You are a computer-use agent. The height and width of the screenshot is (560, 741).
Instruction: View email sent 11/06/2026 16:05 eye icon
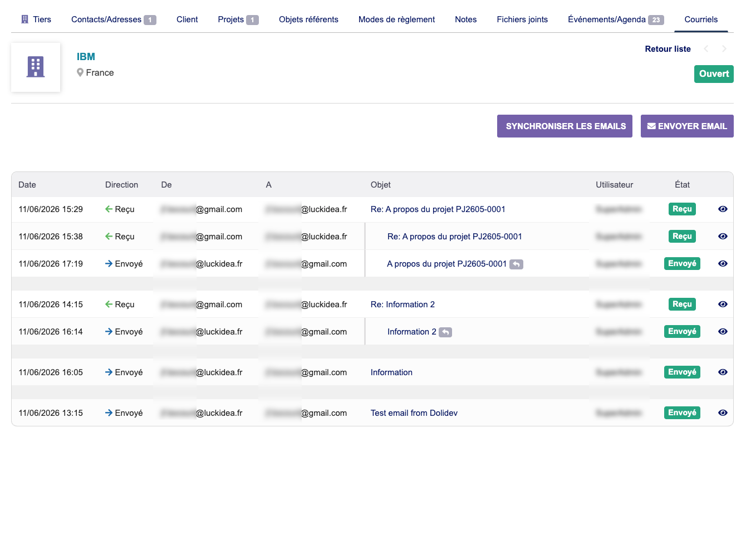723,372
